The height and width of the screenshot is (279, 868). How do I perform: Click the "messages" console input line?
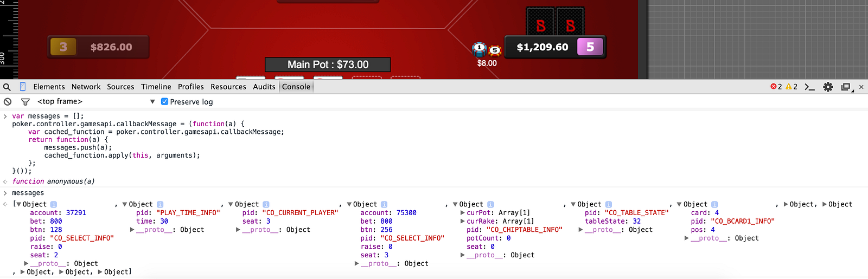coord(28,193)
